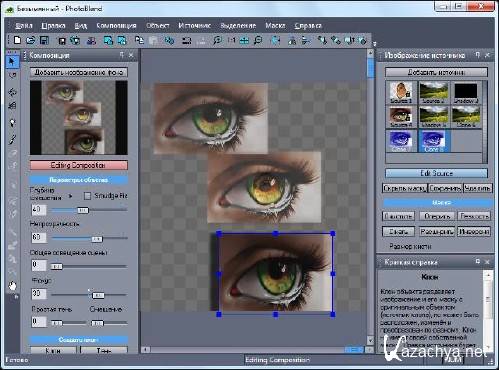The height and width of the screenshot is (370, 499).
Task: Open the Маска menu
Action: point(275,26)
